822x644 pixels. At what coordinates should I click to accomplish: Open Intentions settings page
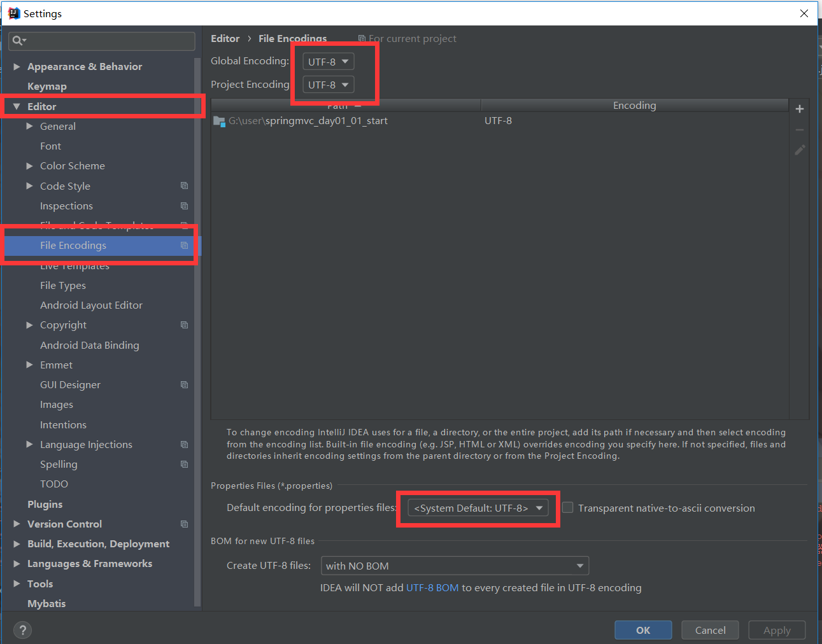63,424
